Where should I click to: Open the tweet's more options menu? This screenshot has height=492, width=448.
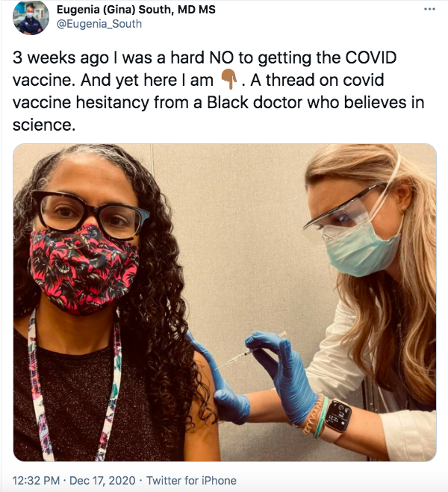coord(429,9)
